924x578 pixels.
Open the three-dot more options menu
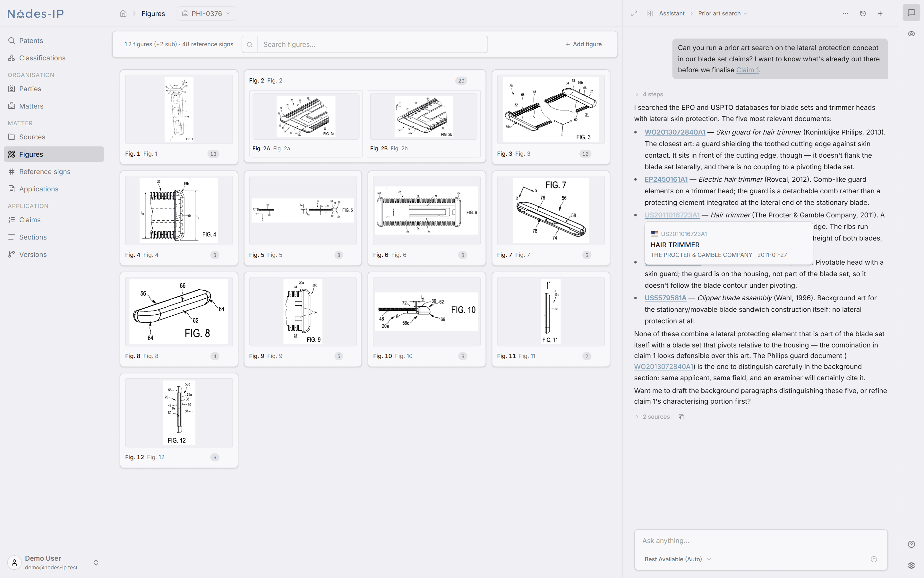(x=845, y=13)
